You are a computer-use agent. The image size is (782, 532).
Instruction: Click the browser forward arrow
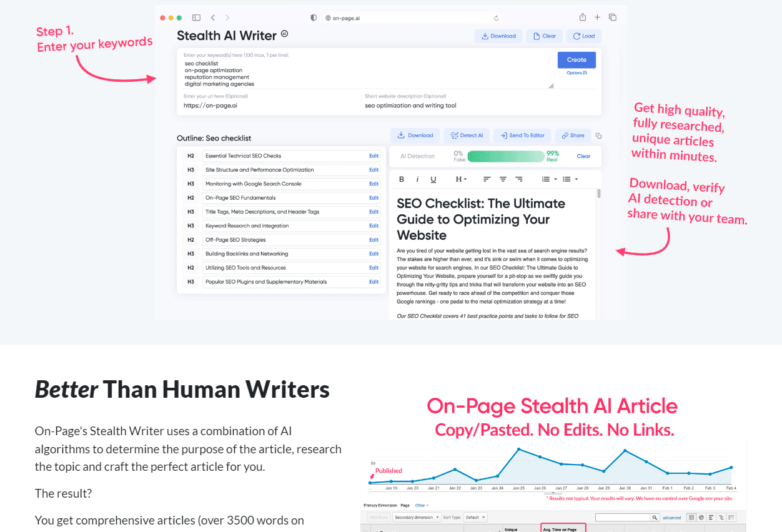[x=227, y=17]
